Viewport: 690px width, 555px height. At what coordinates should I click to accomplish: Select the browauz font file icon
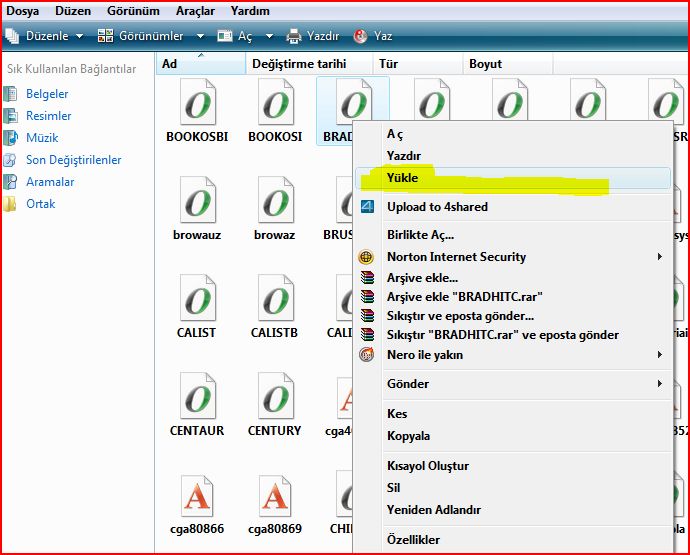pyautogui.click(x=198, y=201)
